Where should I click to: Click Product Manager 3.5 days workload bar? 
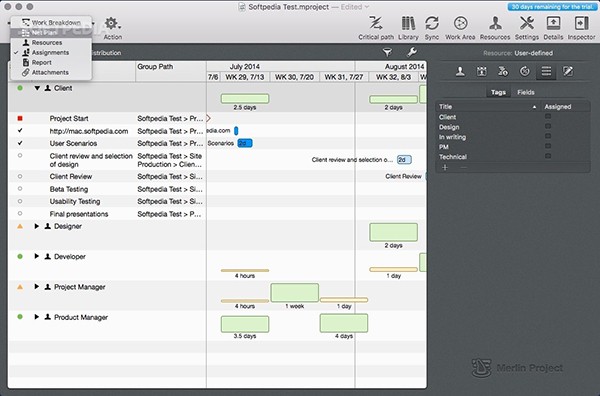[245, 324]
